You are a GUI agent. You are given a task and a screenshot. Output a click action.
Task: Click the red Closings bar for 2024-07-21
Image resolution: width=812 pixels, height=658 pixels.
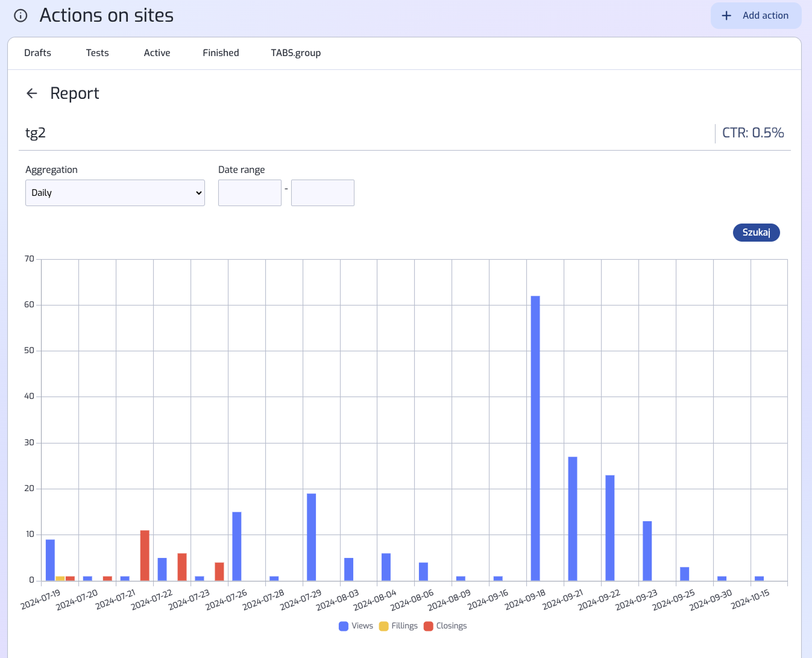click(145, 556)
